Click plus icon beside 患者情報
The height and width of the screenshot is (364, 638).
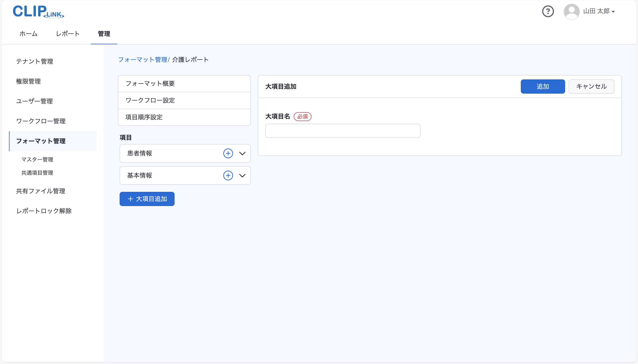click(x=228, y=153)
